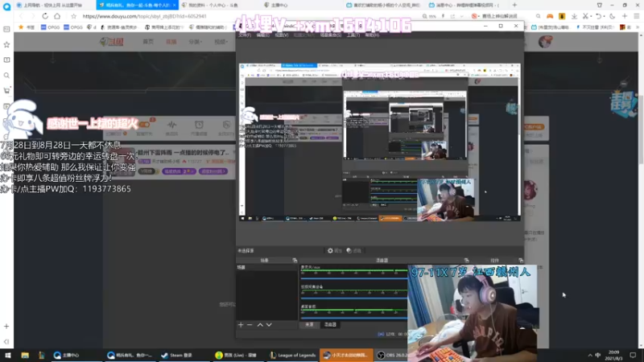Image resolution: width=644 pixels, height=362 pixels.
Task: Open OBS 编辑 menu
Action: click(263, 35)
